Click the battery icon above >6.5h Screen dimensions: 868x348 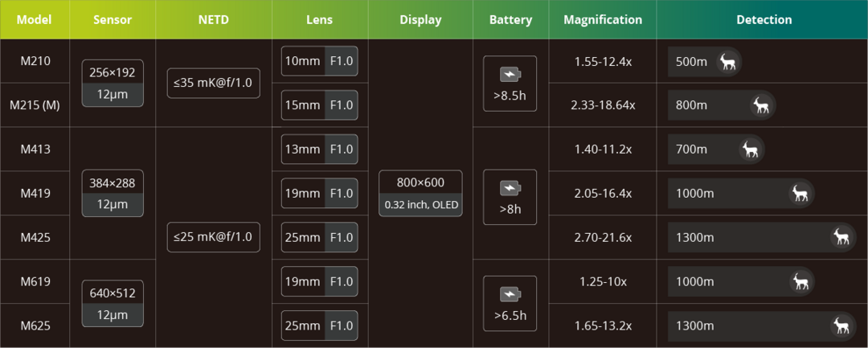510,294
